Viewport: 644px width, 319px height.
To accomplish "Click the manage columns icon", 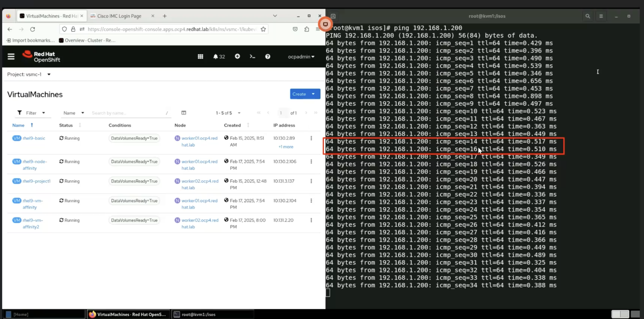I will point(184,113).
